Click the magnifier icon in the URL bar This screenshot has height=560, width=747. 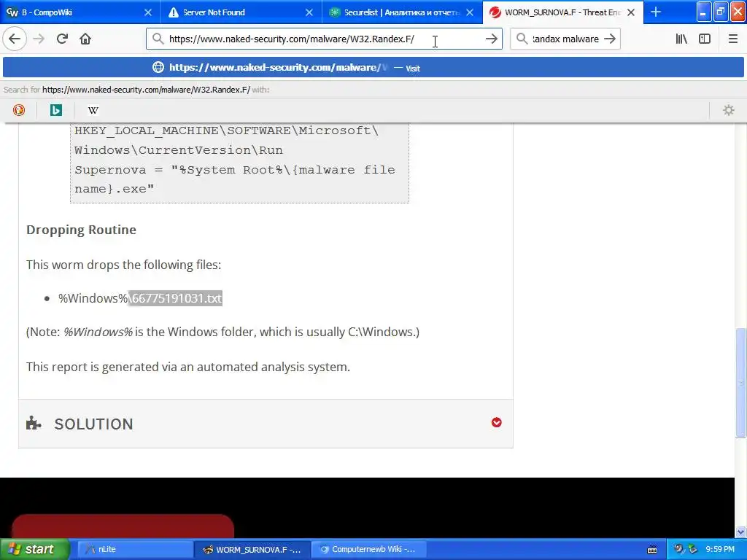point(158,39)
